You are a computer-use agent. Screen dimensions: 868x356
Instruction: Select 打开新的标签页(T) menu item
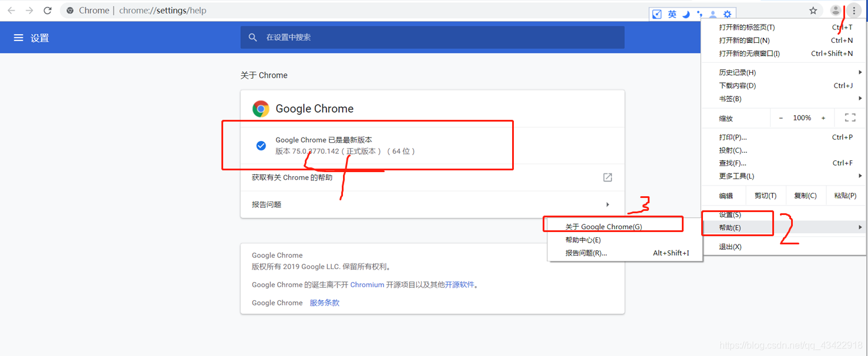point(783,28)
